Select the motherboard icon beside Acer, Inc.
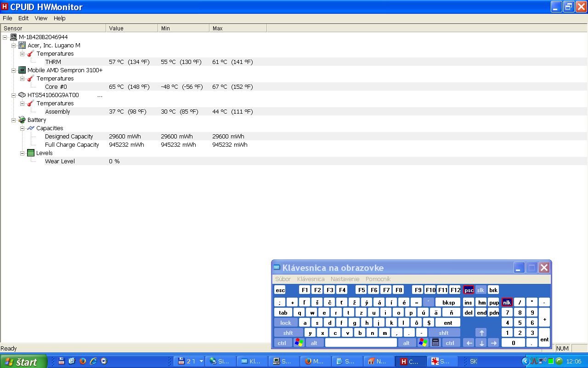Image resolution: width=588 pixels, height=368 pixels. pos(22,45)
